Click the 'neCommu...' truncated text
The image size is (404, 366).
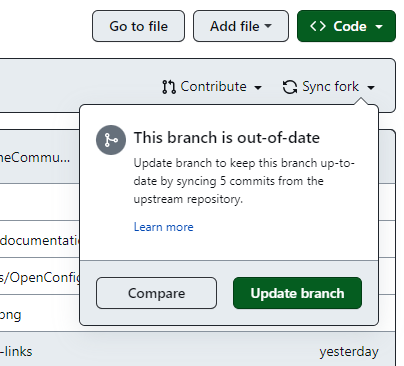[35, 157]
